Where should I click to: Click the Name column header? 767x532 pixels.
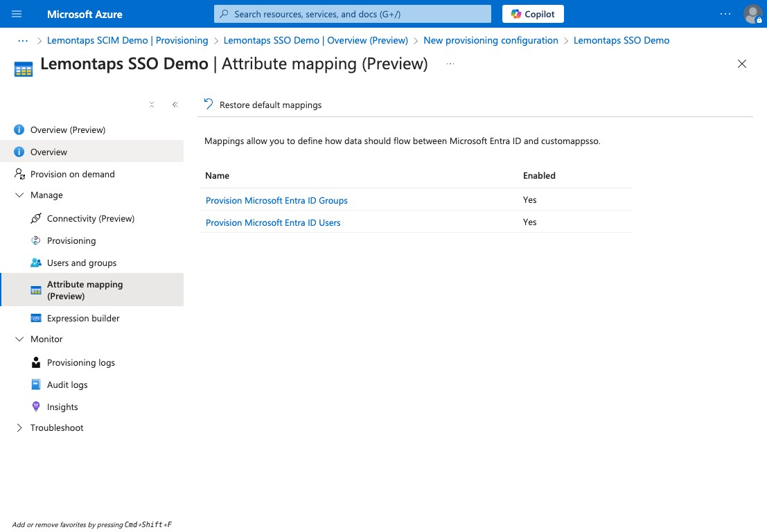[217, 175]
